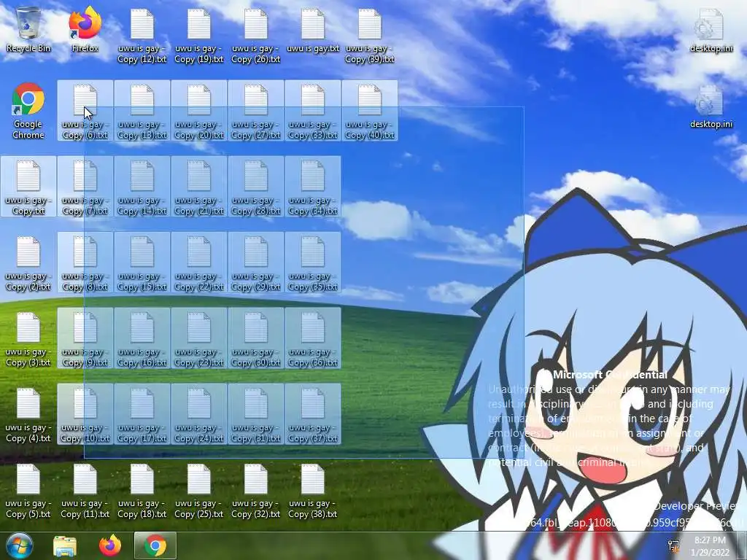Choose file uwu is gay - Copy (17).txt
The height and width of the screenshot is (560, 747).
click(142, 414)
